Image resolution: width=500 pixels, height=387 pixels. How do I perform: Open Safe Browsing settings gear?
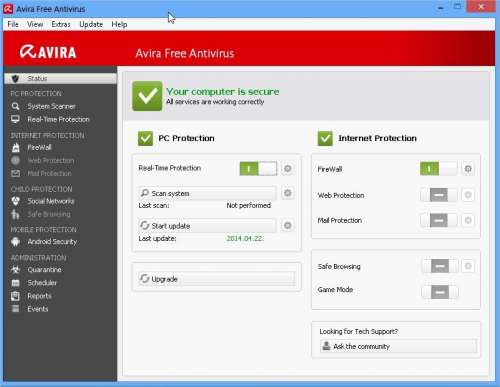pos(468,266)
